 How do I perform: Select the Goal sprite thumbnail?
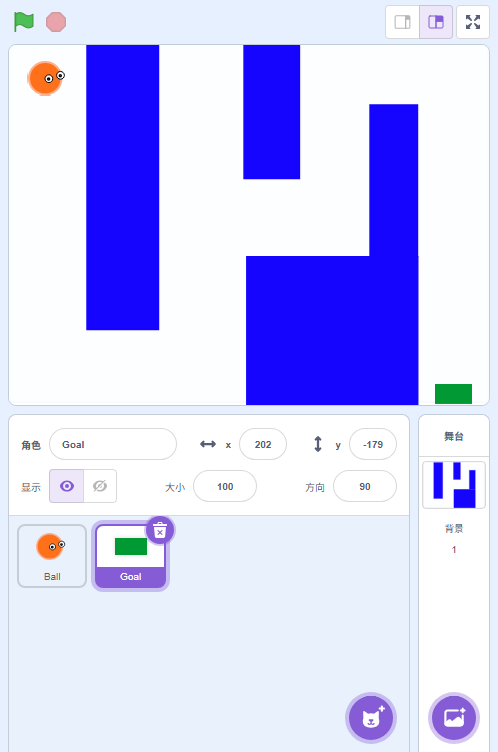[x=130, y=556]
